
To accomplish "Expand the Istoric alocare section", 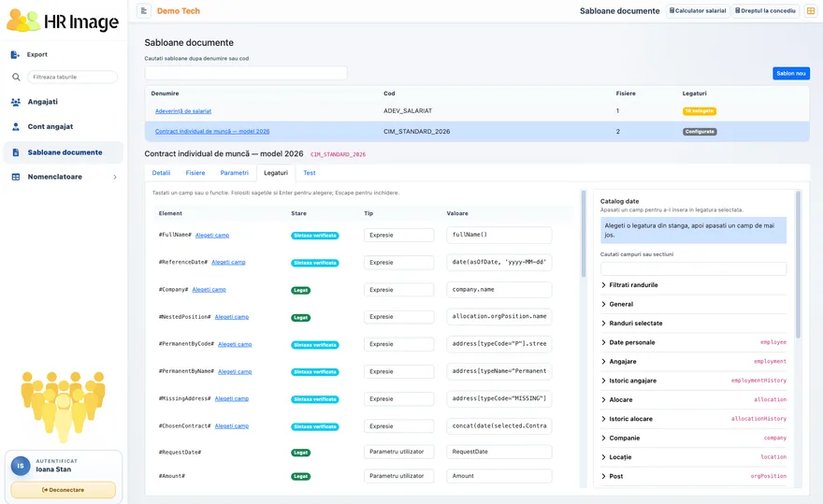I will [693, 420].
